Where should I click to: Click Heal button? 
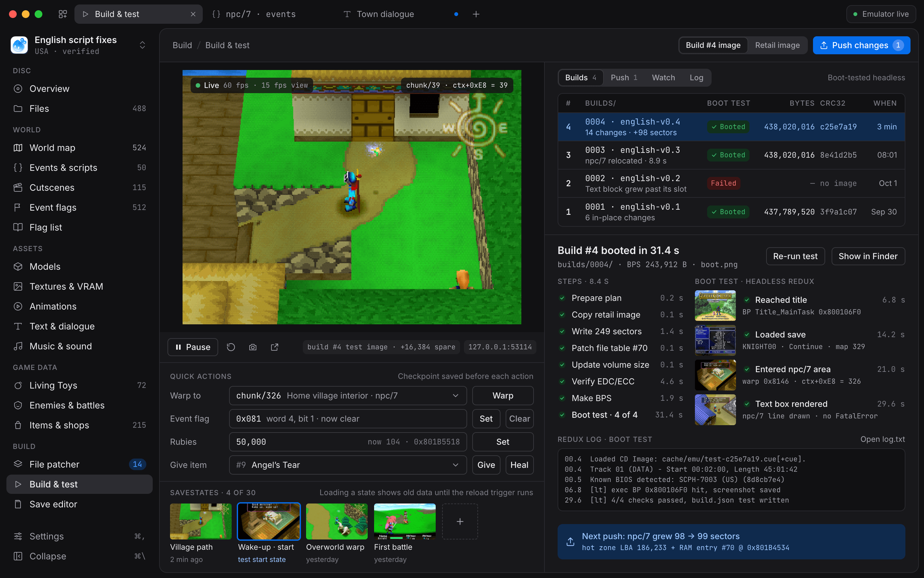click(519, 465)
